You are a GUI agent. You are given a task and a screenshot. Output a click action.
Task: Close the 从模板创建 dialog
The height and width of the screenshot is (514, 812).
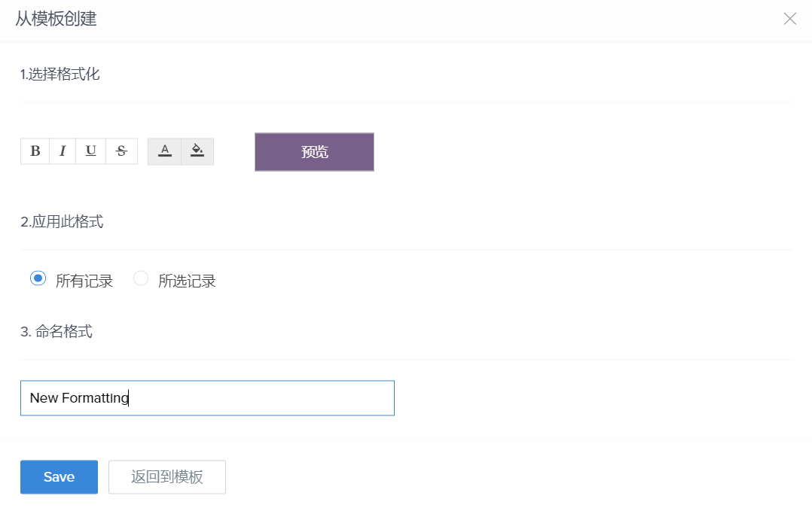tap(789, 20)
